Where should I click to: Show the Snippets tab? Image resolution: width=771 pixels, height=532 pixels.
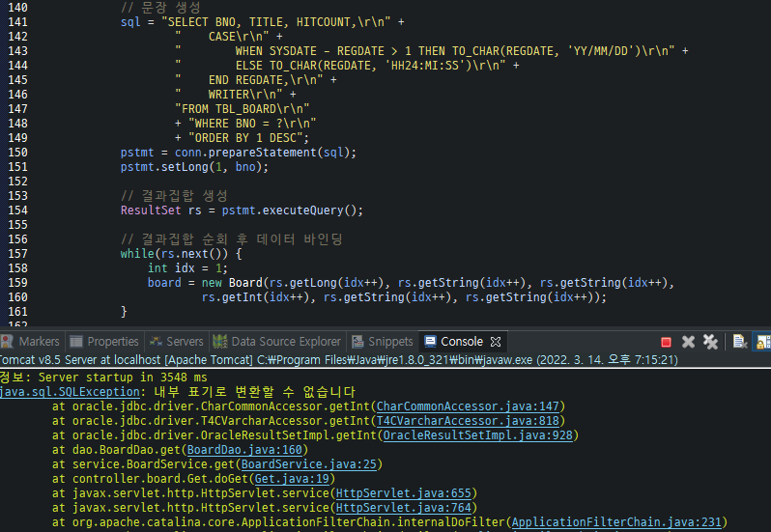[x=383, y=342]
